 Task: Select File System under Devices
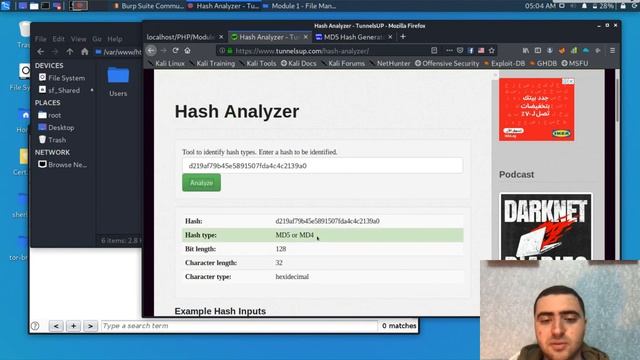tap(62, 78)
